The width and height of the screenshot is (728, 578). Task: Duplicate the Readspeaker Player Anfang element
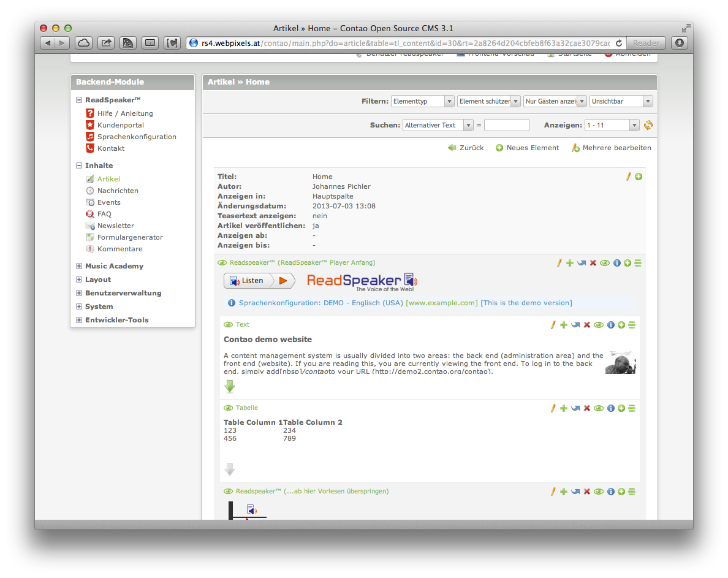coord(570,263)
